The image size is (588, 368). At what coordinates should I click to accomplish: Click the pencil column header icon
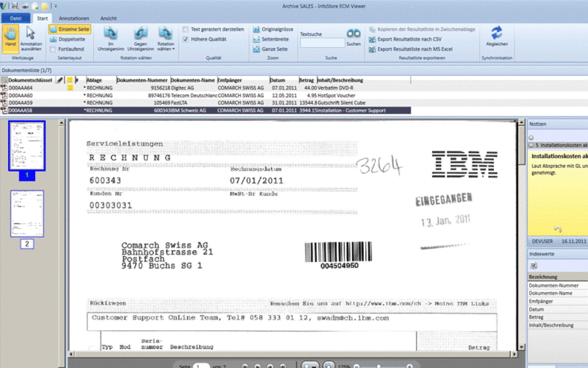point(60,80)
